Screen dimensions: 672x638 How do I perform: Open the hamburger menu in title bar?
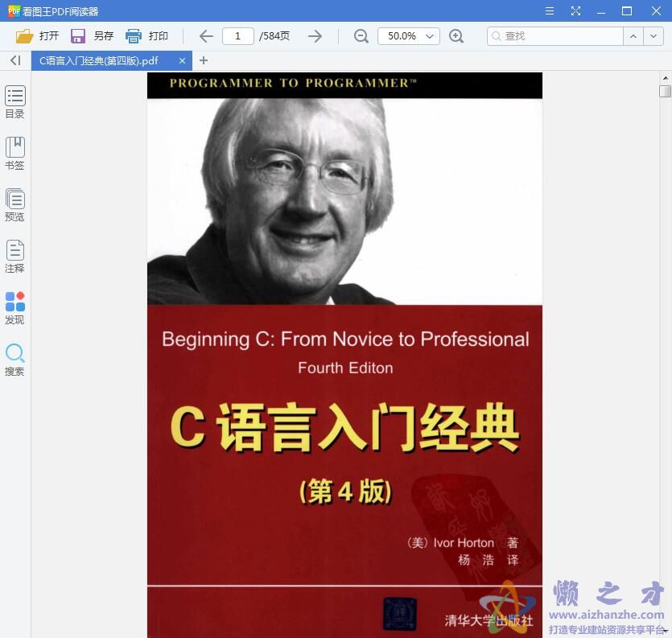pyautogui.click(x=550, y=10)
